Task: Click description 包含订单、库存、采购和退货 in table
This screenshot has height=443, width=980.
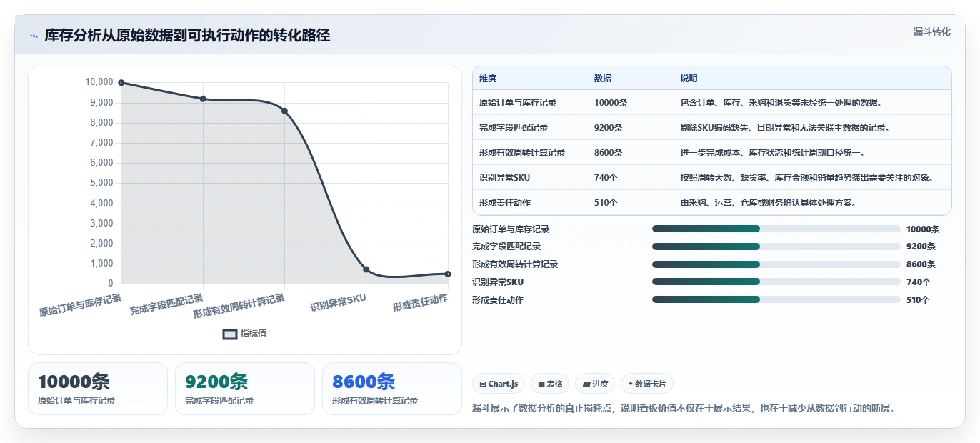Action: coord(781,103)
